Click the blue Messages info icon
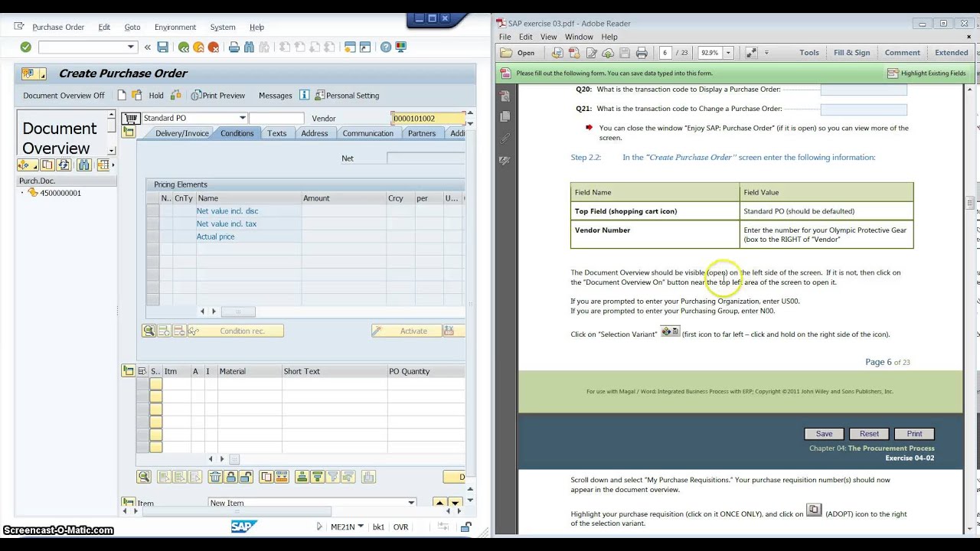 pyautogui.click(x=304, y=96)
